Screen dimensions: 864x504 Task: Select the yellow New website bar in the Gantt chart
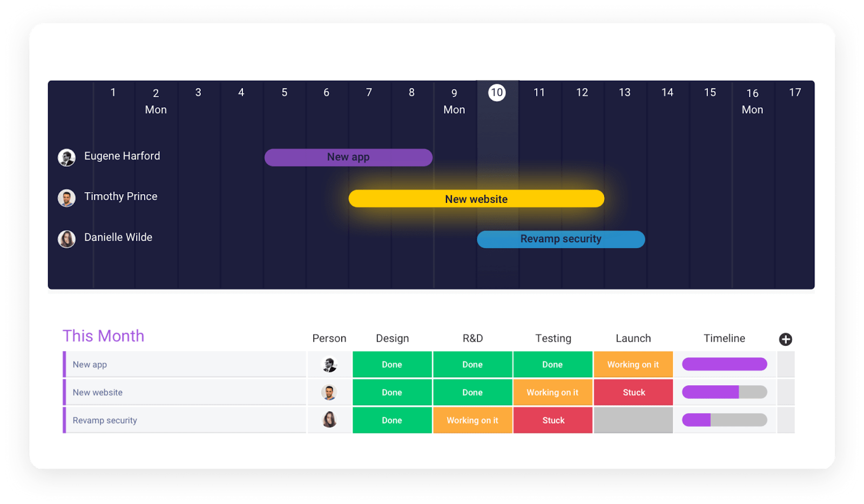(476, 199)
